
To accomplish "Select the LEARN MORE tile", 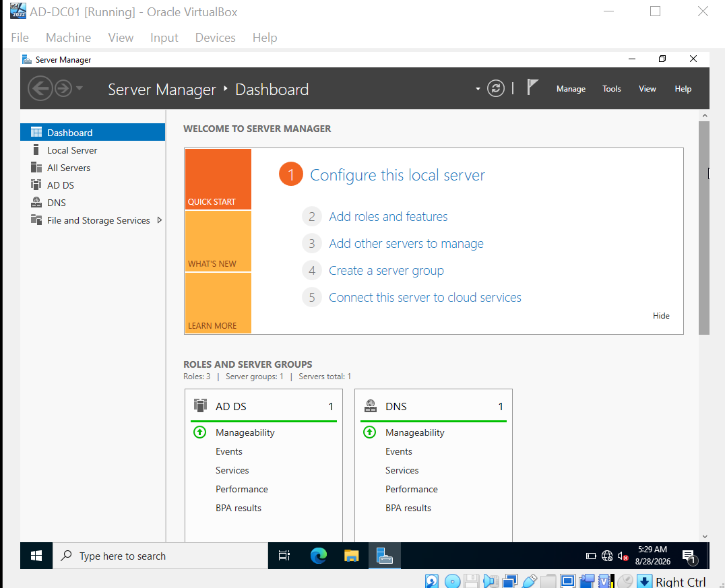I will (x=218, y=303).
